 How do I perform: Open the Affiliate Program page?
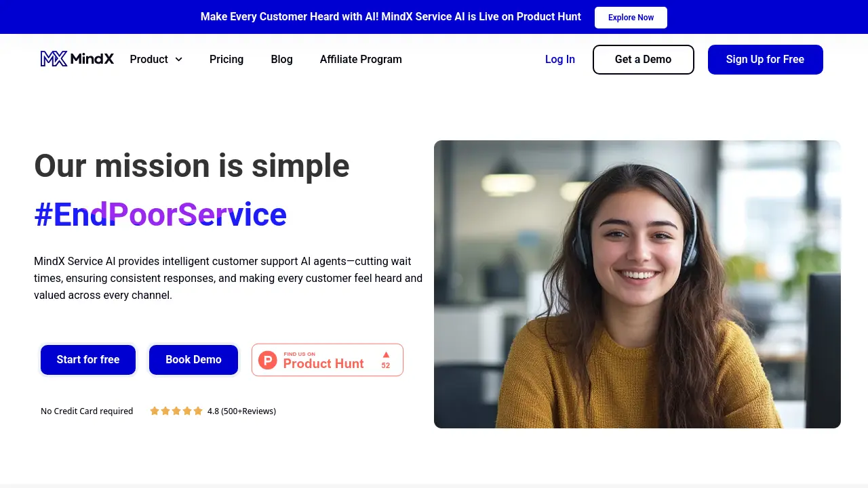click(x=361, y=60)
